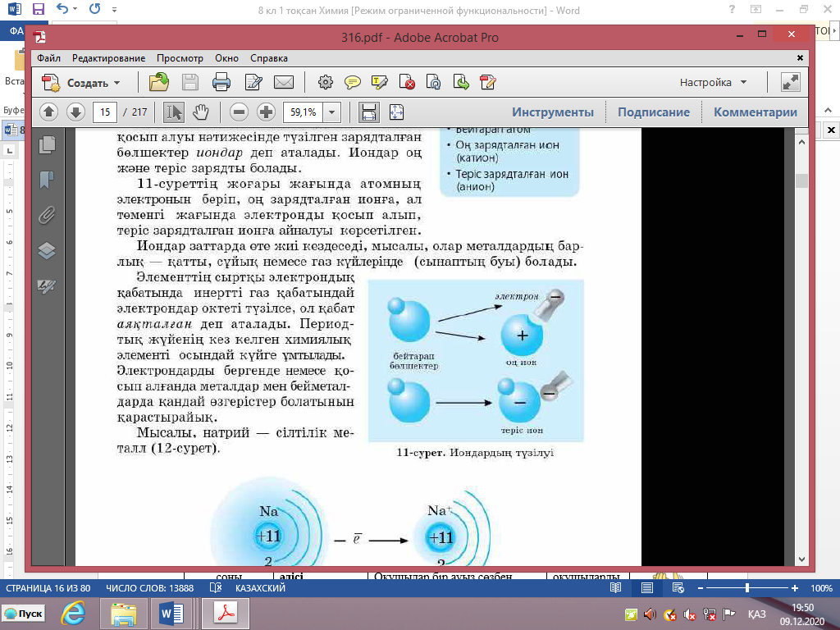Click the Print icon in Acrobat toolbar
840x630 pixels.
pos(221,82)
